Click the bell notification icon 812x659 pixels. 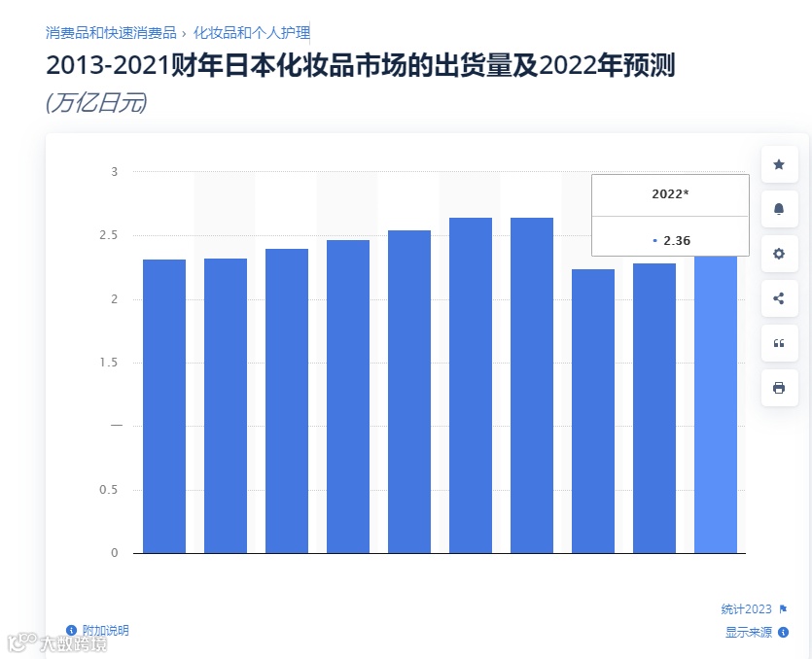[779, 209]
